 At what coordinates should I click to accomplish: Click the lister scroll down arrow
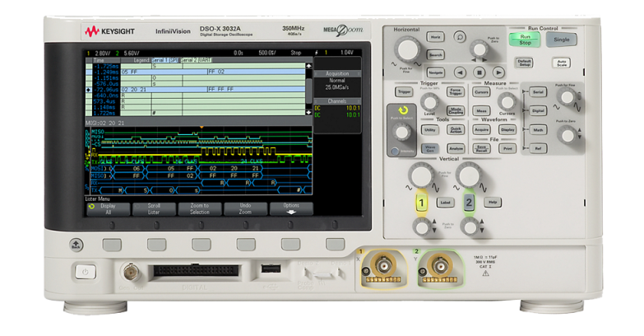click(x=309, y=112)
